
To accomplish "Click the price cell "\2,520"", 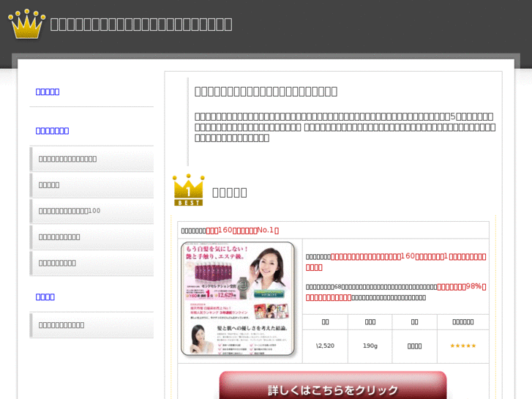I will click(x=325, y=346).
